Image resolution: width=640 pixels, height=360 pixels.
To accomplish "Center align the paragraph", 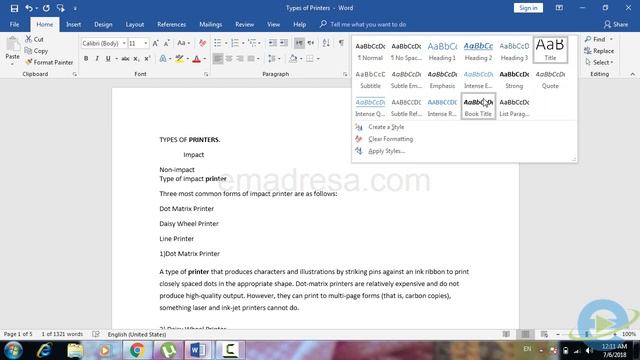I will 229,59.
